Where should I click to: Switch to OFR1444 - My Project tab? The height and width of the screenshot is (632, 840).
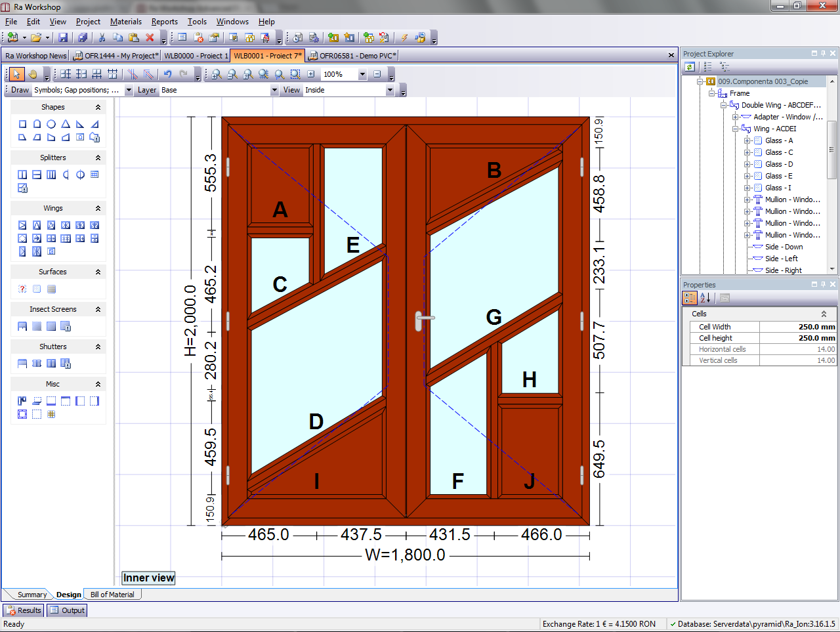116,56
